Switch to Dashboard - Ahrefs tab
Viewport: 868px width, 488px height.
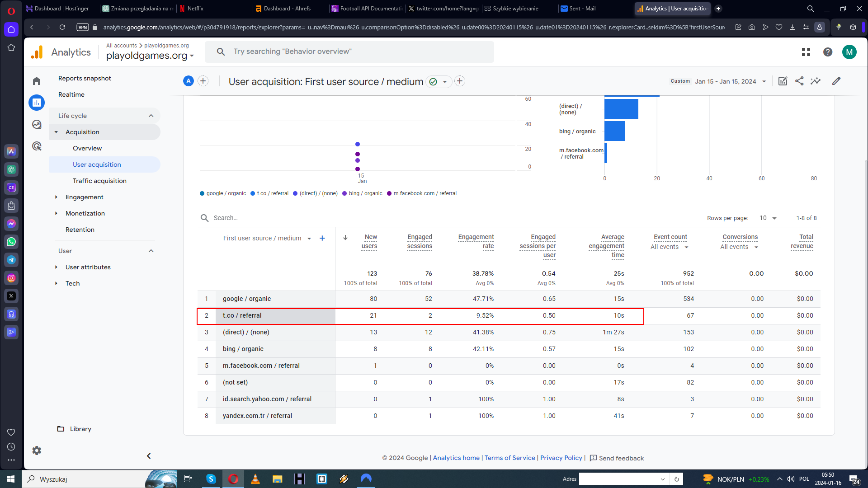(287, 9)
